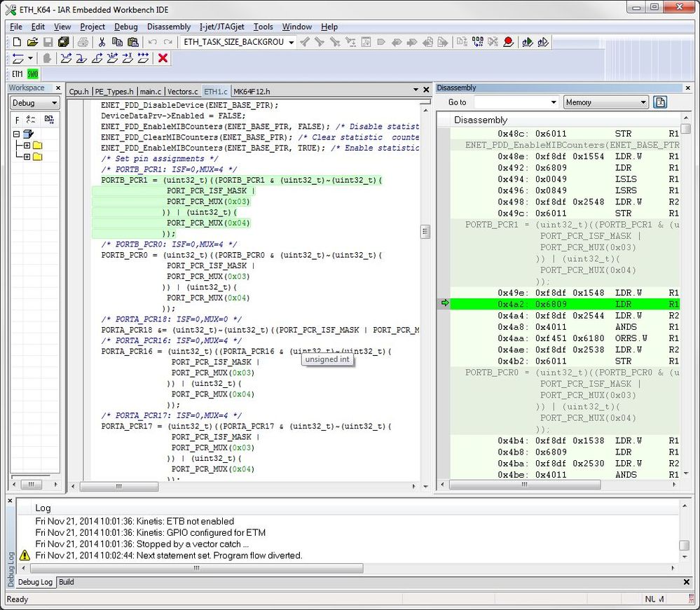This screenshot has height=610, width=700.
Task: Open the Disassembly menu
Action: (168, 27)
